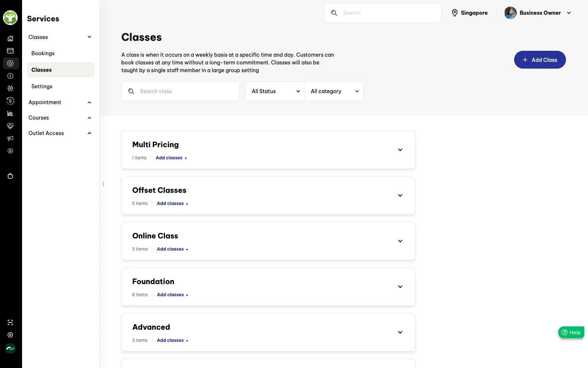The width and height of the screenshot is (588, 368).
Task: Open Settings under Classes
Action: coord(42,86)
